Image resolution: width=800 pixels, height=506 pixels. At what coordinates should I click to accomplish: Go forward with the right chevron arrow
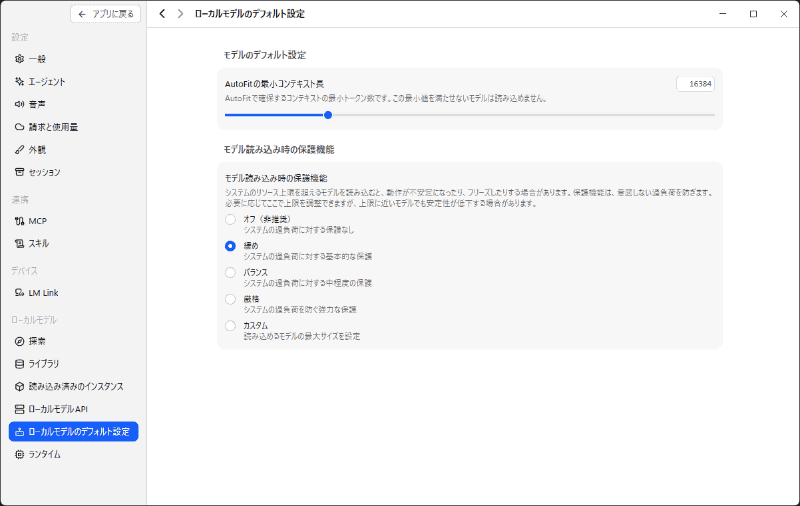point(180,14)
